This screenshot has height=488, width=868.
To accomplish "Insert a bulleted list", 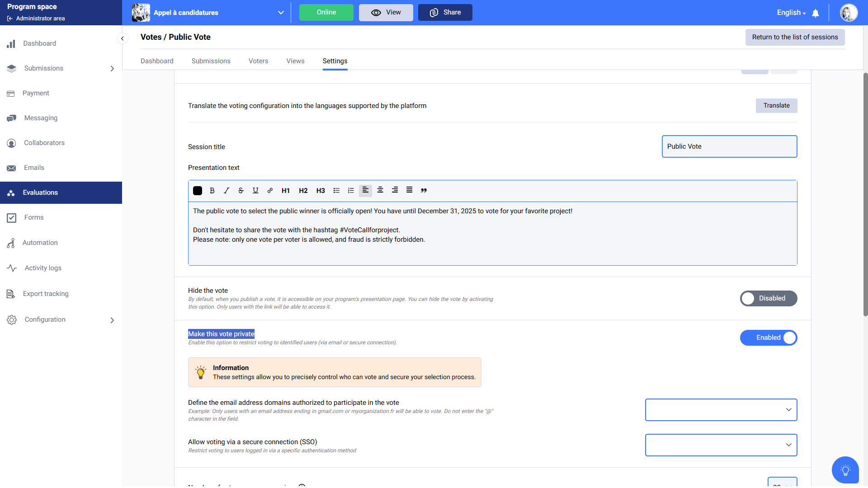I will tap(336, 191).
